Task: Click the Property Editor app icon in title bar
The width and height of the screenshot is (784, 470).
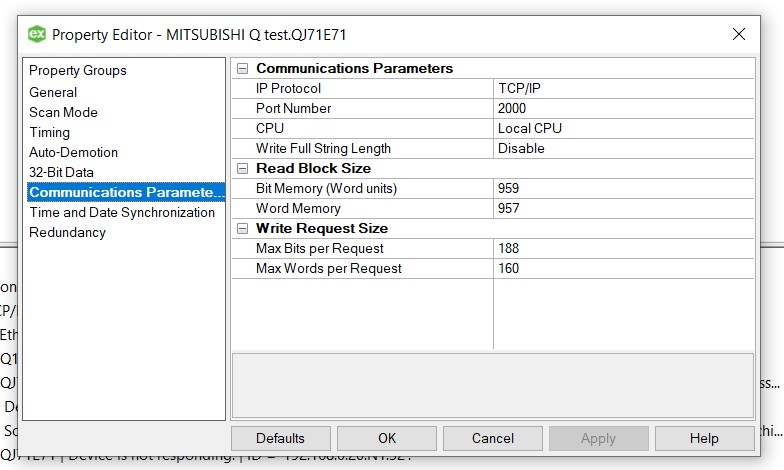Action: point(37,34)
